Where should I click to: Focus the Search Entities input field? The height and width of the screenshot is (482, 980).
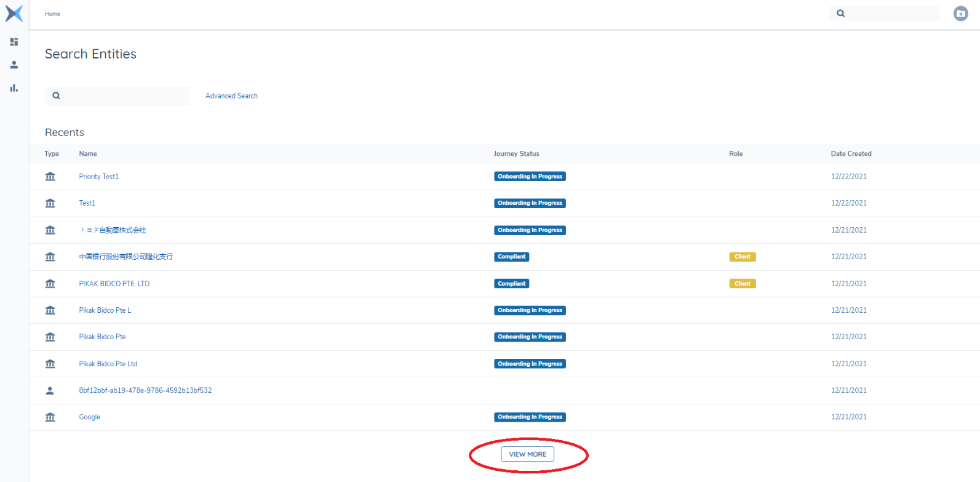[123, 96]
